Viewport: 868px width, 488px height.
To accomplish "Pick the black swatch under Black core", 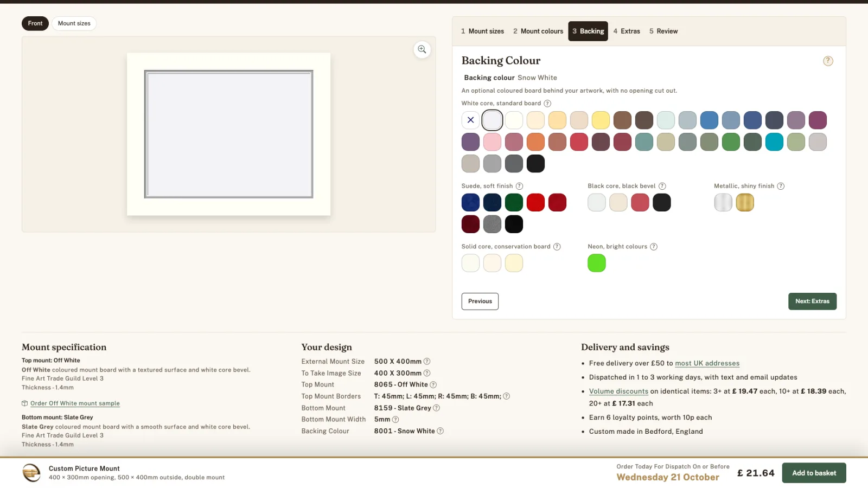I will [662, 202].
